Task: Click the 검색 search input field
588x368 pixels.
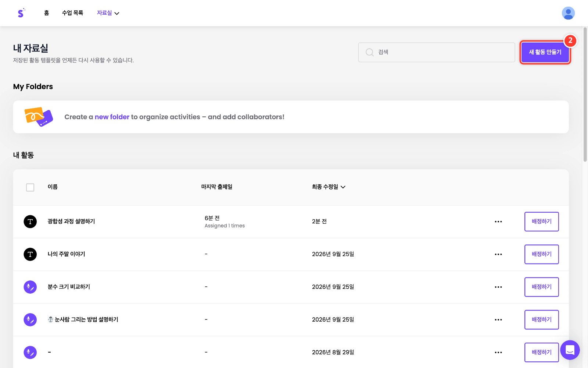Action: click(437, 52)
